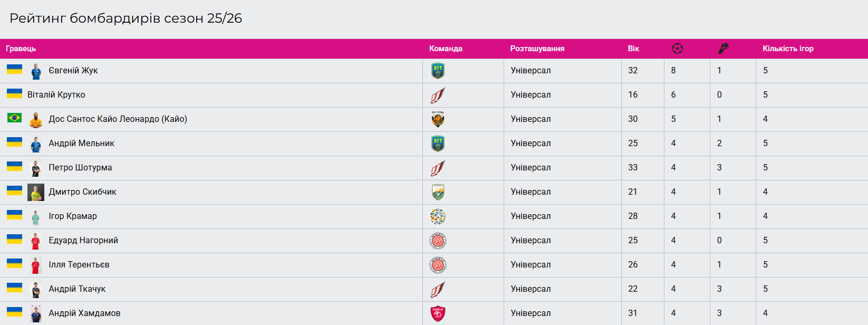The image size is (868, 325).
Task: Click red team badge in Едуард Нагорний row
Action: pos(438,241)
